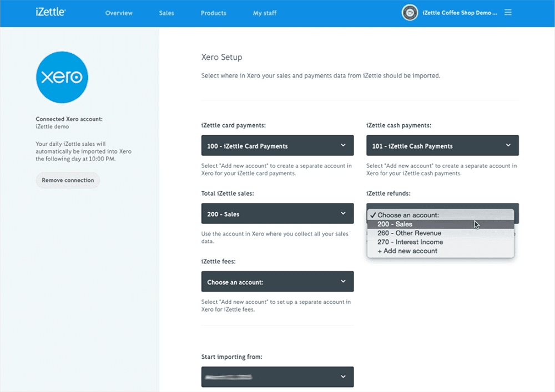Go to the Sales tab
The height and width of the screenshot is (392, 555).
(167, 13)
